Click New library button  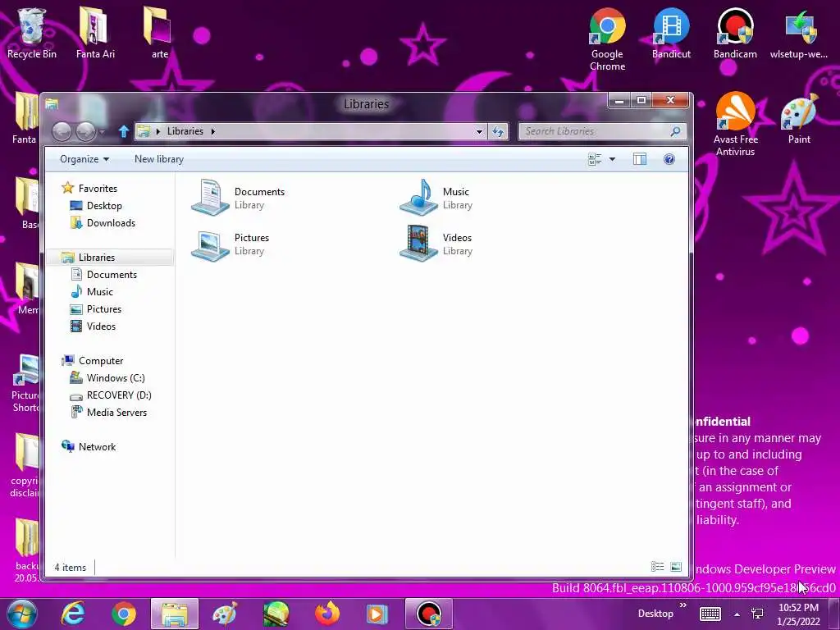159,159
